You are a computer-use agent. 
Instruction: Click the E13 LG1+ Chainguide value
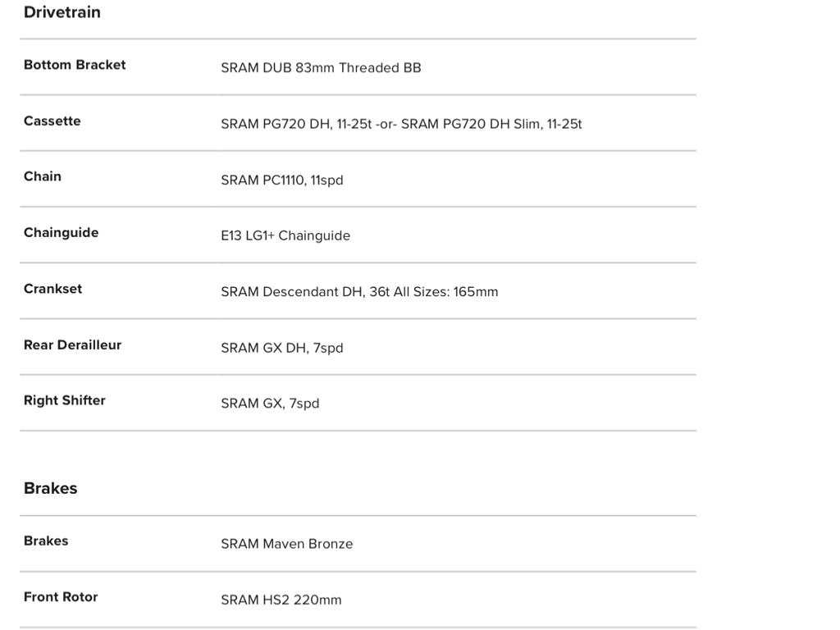pyautogui.click(x=285, y=236)
